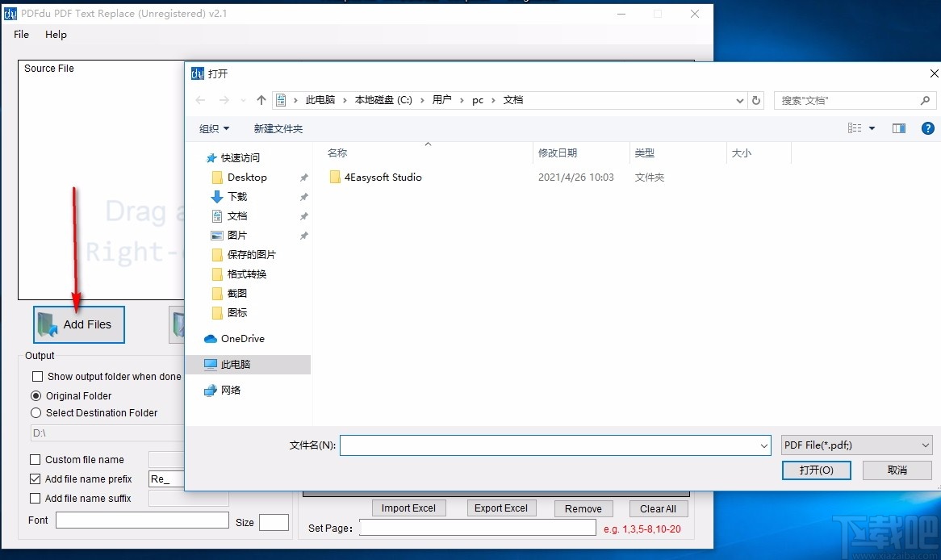The image size is (941, 560).
Task: Click the preview pane icon
Action: tap(899, 127)
